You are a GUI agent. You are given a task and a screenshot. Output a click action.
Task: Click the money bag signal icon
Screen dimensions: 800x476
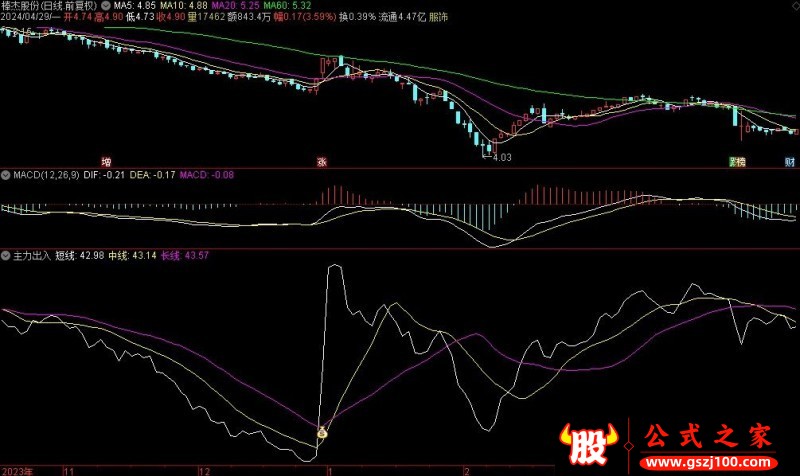click(324, 433)
